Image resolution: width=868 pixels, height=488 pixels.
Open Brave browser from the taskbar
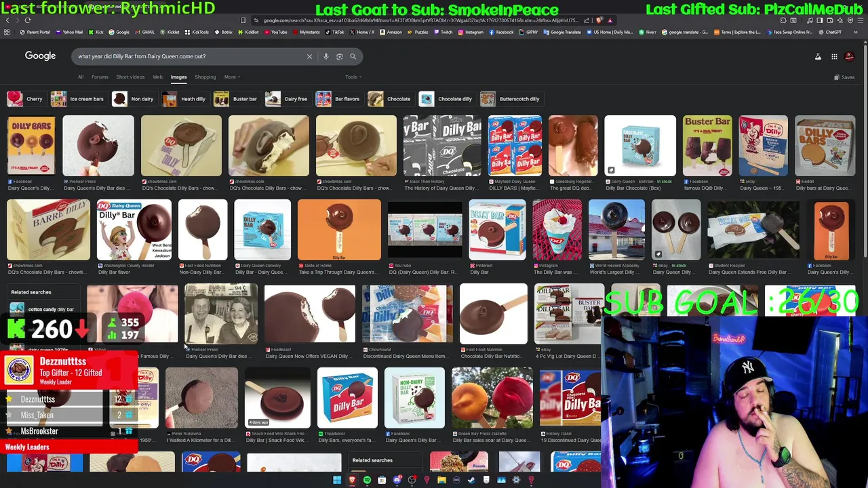tap(352, 480)
